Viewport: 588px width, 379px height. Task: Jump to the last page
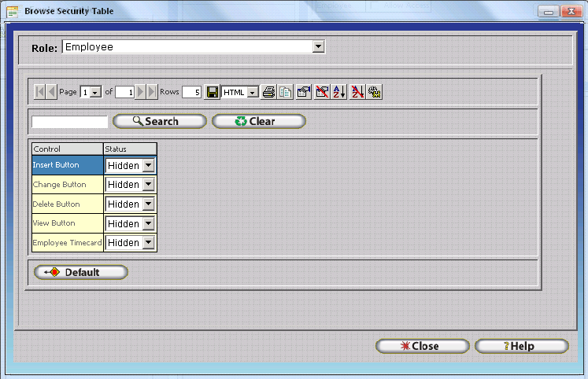pyautogui.click(x=152, y=92)
